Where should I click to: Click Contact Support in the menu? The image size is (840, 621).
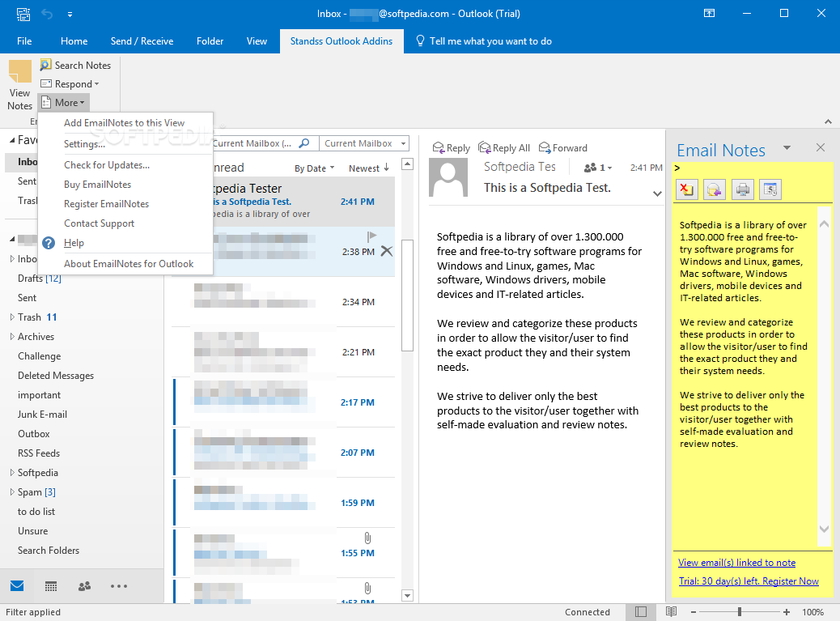[99, 223]
